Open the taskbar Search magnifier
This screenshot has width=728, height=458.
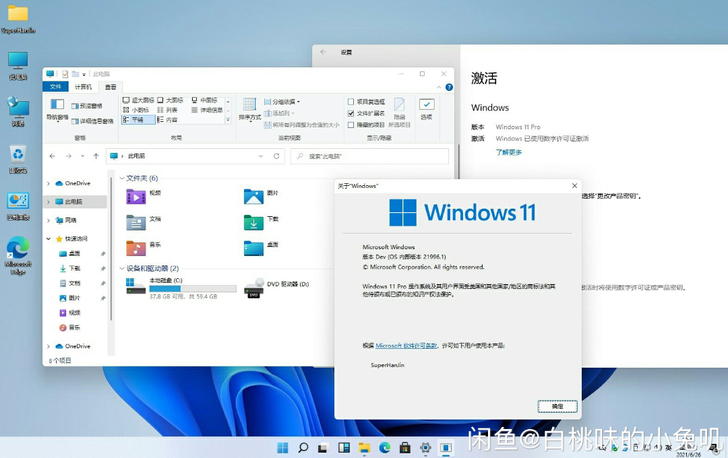[x=303, y=448]
